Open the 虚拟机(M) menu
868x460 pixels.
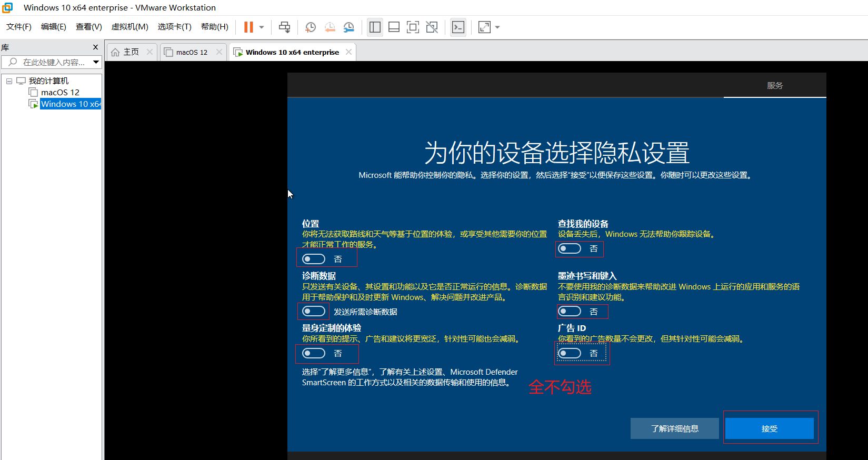pyautogui.click(x=129, y=27)
